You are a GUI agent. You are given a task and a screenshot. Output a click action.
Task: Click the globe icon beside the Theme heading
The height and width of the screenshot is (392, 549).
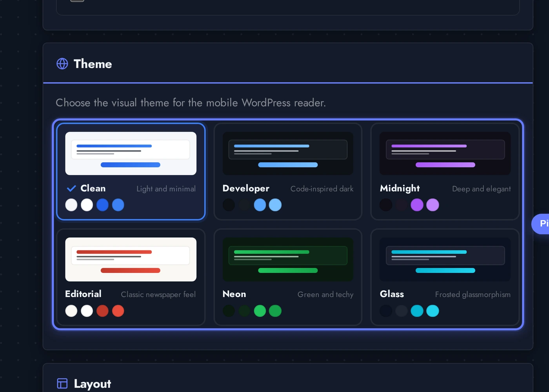point(62,64)
